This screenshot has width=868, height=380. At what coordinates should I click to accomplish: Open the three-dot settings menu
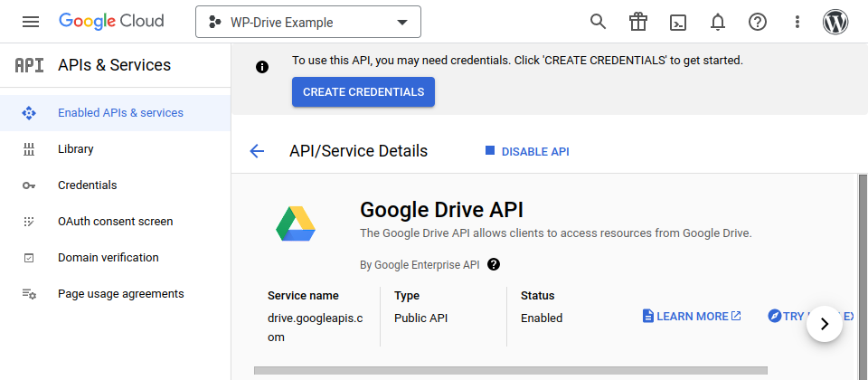(x=797, y=22)
